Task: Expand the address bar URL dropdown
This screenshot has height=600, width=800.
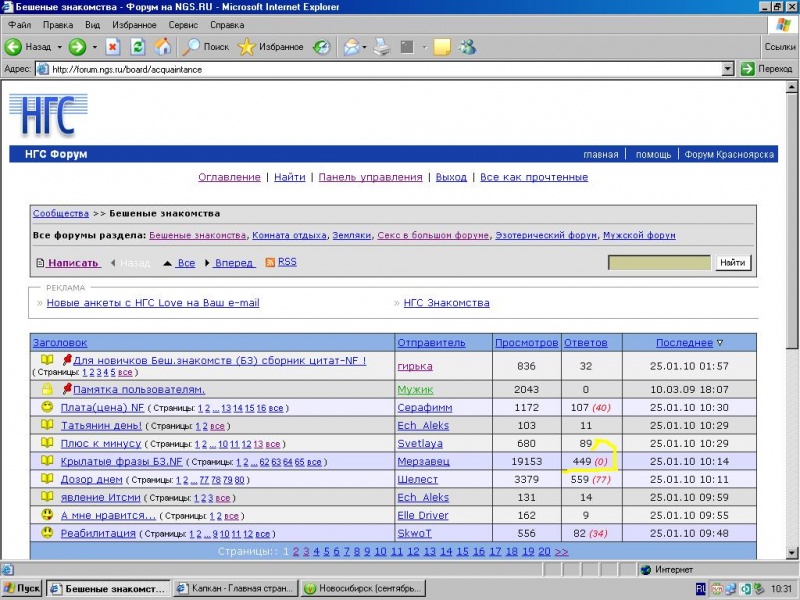Action: [x=728, y=69]
